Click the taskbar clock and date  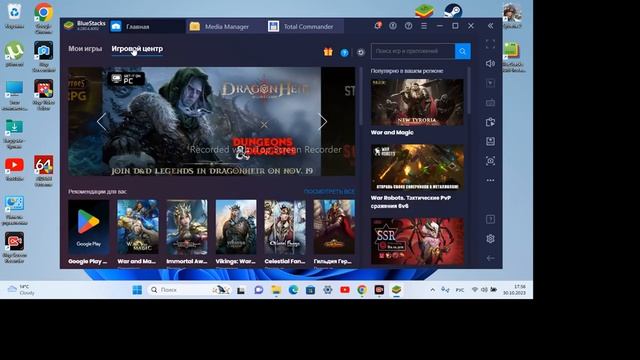514,290
